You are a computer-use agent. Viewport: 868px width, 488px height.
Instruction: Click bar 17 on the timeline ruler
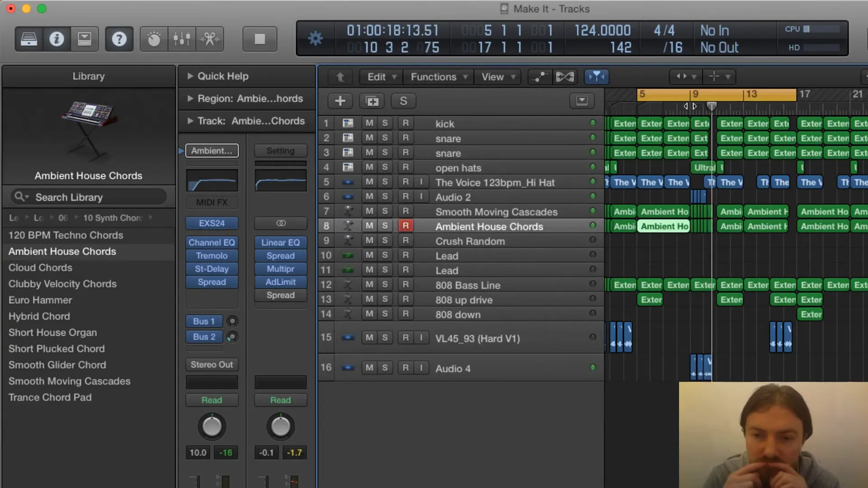coord(804,94)
